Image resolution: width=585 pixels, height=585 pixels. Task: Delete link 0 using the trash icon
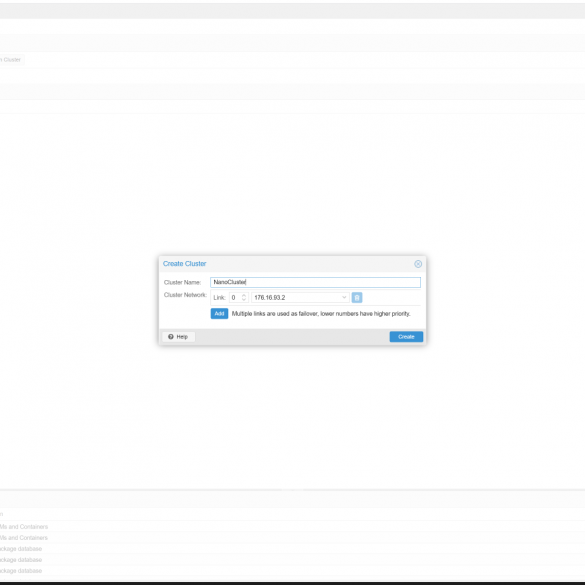[x=357, y=297]
